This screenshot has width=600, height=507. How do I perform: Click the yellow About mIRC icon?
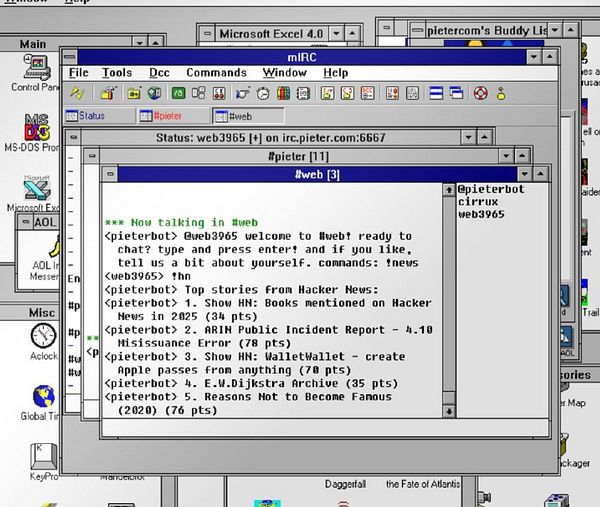501,93
